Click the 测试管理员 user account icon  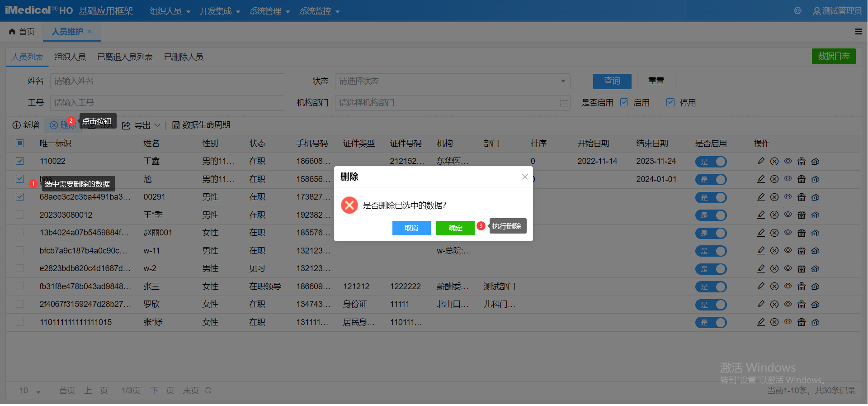[x=817, y=11]
